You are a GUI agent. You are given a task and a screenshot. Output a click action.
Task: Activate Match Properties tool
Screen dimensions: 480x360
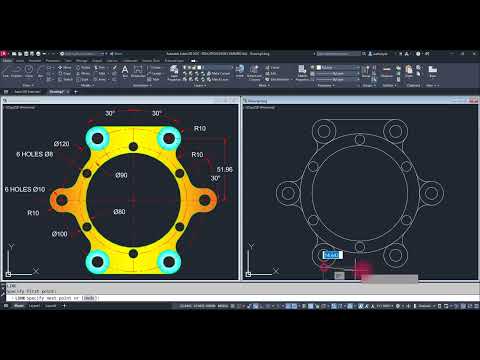302,73
